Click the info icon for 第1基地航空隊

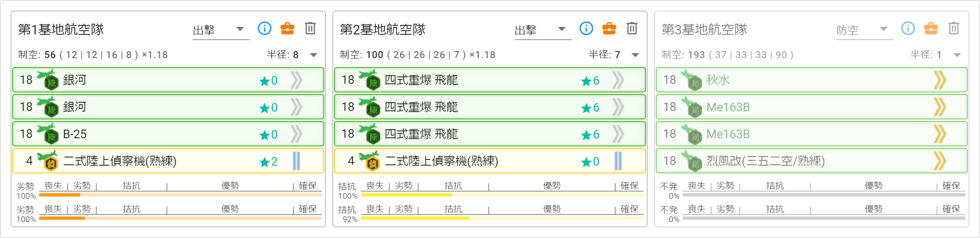(x=265, y=29)
